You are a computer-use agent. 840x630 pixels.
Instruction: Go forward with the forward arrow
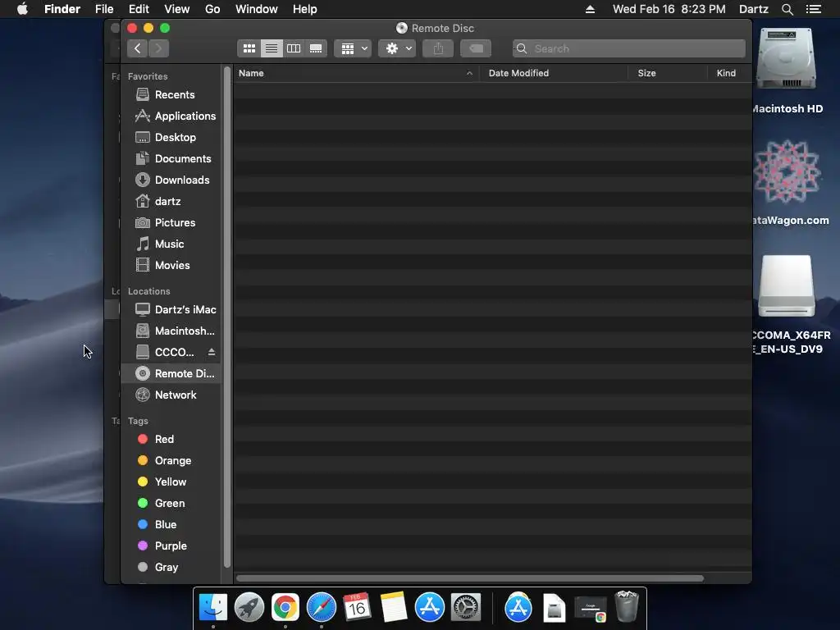(x=158, y=48)
